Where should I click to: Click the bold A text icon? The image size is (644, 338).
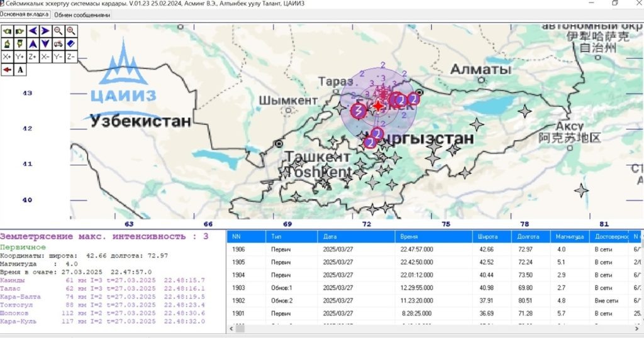20,70
